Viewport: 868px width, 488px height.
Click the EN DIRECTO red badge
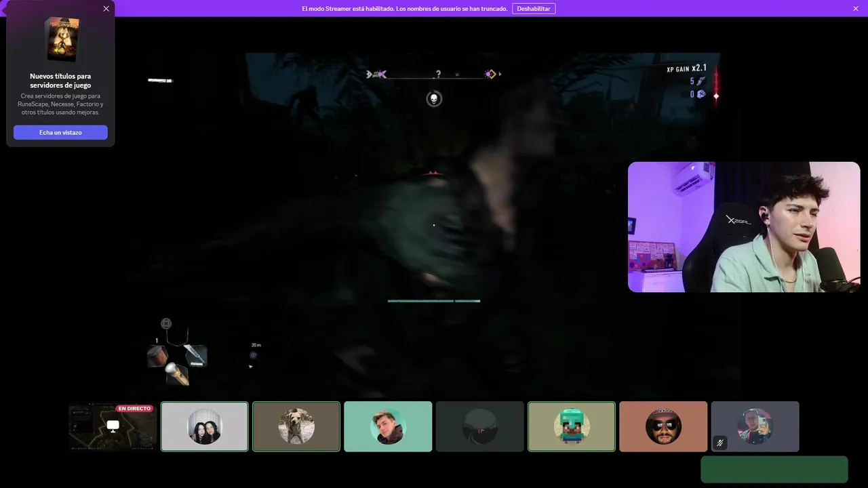[x=134, y=409]
